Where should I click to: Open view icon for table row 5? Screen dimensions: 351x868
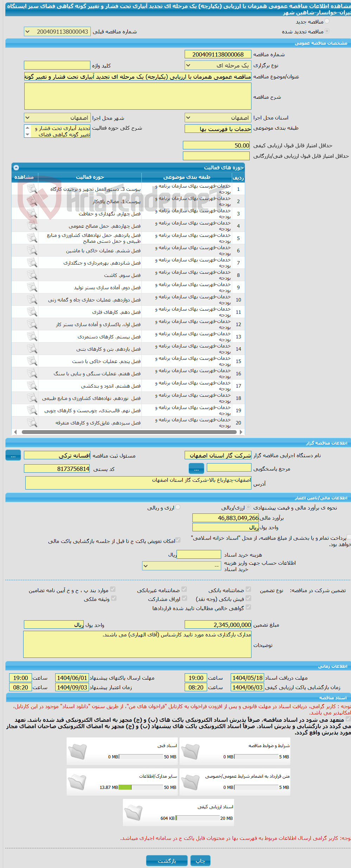[32, 238]
